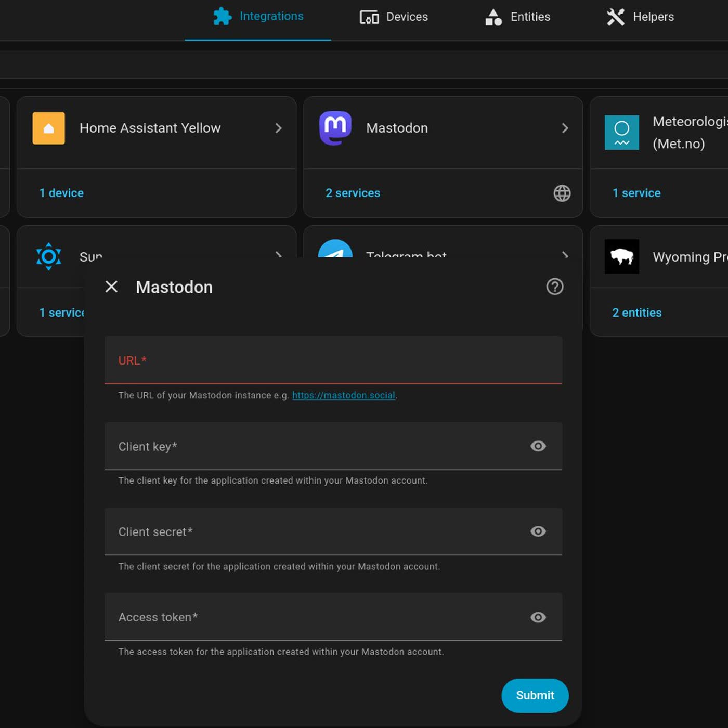
Task: Click the Sun integration icon
Action: [x=49, y=256]
